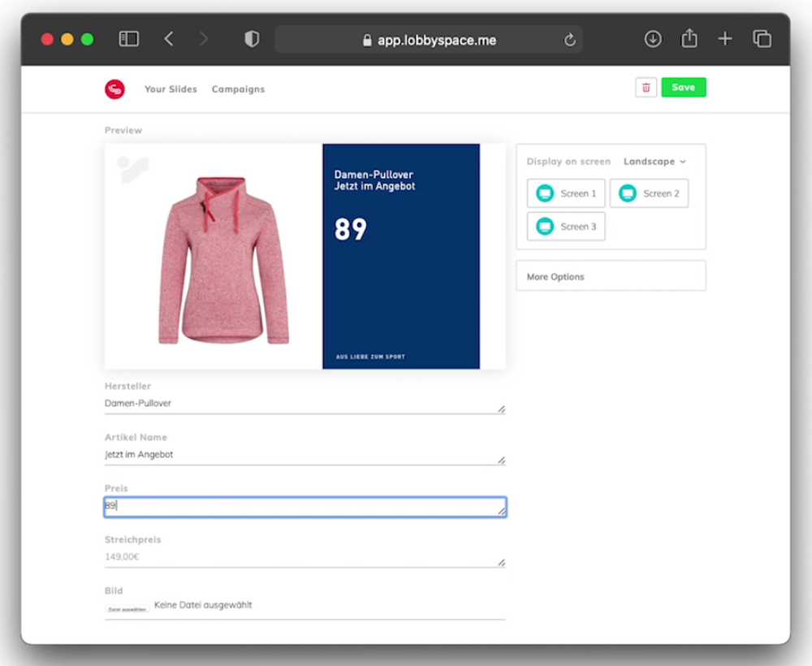Viewport: 812px width, 666px height.
Task: Expand the More Options section
Action: [555, 276]
